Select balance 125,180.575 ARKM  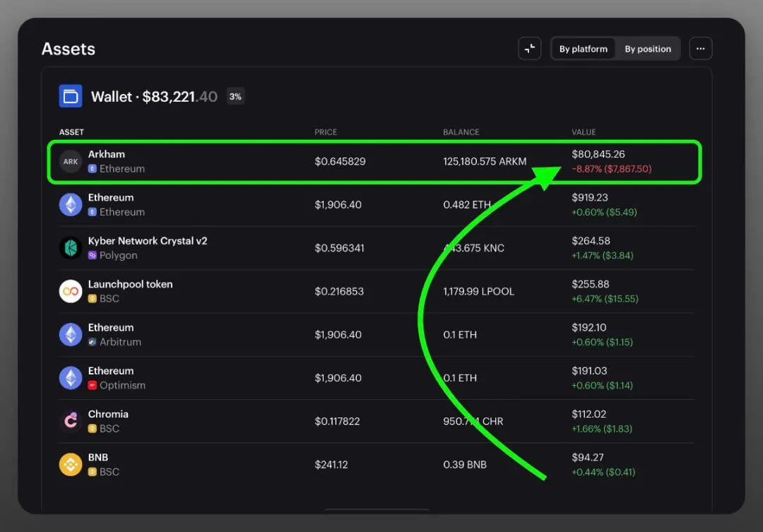pyautogui.click(x=485, y=162)
